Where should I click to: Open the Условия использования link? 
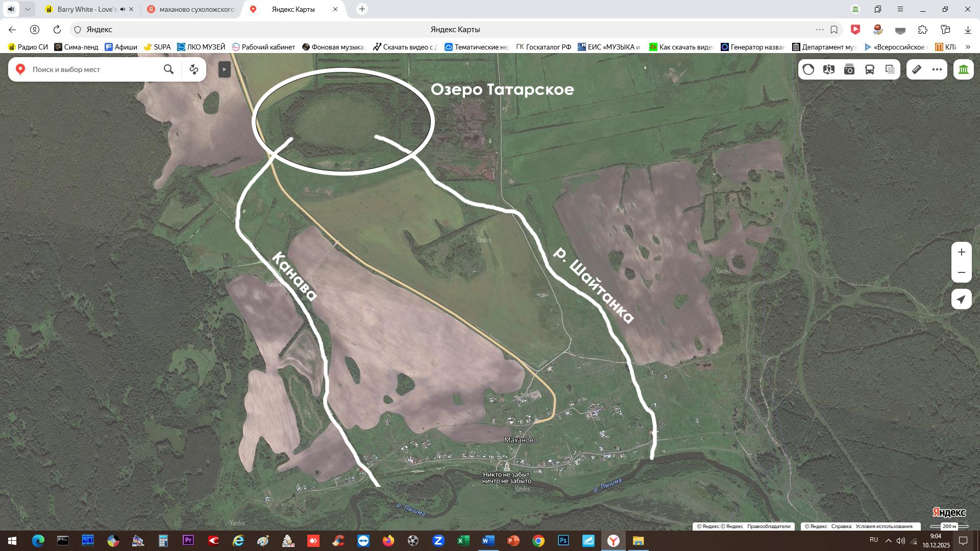[884, 527]
